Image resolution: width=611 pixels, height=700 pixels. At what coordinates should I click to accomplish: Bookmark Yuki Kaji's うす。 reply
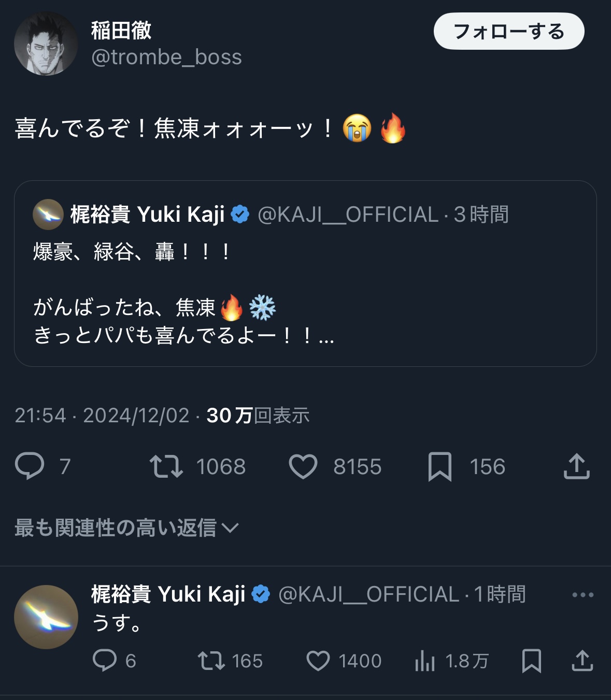pyautogui.click(x=532, y=661)
